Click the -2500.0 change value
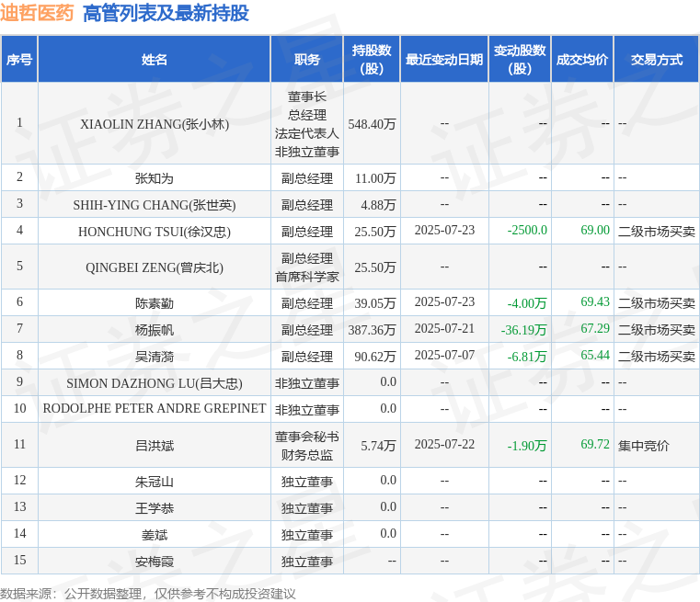The height and width of the screenshot is (602, 700). click(x=527, y=230)
